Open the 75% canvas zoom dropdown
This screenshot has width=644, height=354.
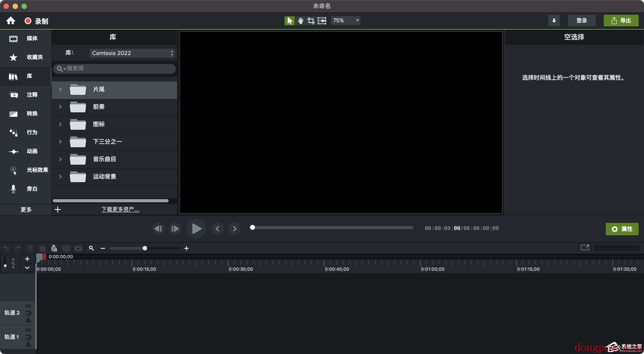click(345, 21)
